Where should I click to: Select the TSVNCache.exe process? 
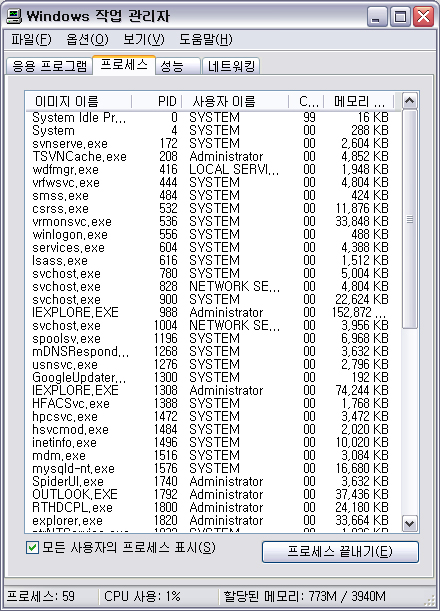[x=212, y=156]
